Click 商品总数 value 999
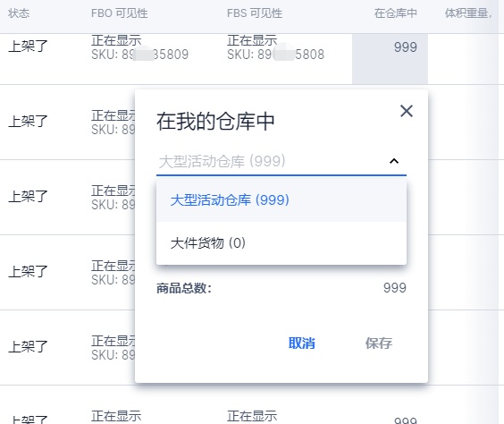504x424 pixels. [395, 288]
